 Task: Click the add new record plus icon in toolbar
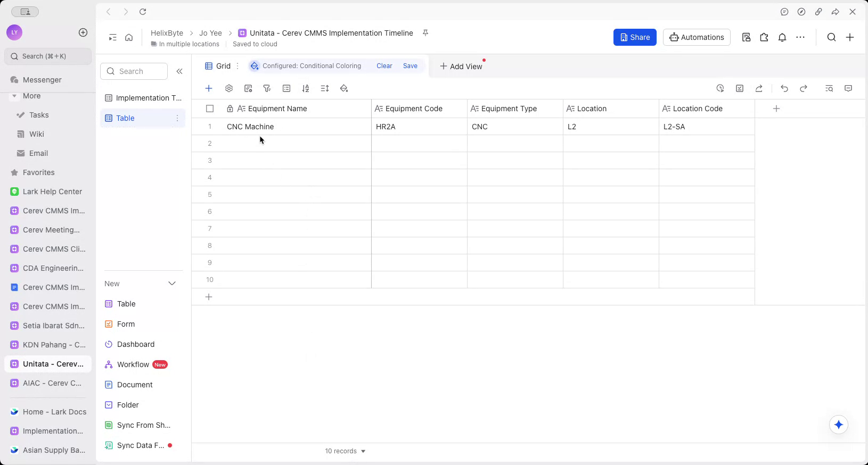coord(209,88)
